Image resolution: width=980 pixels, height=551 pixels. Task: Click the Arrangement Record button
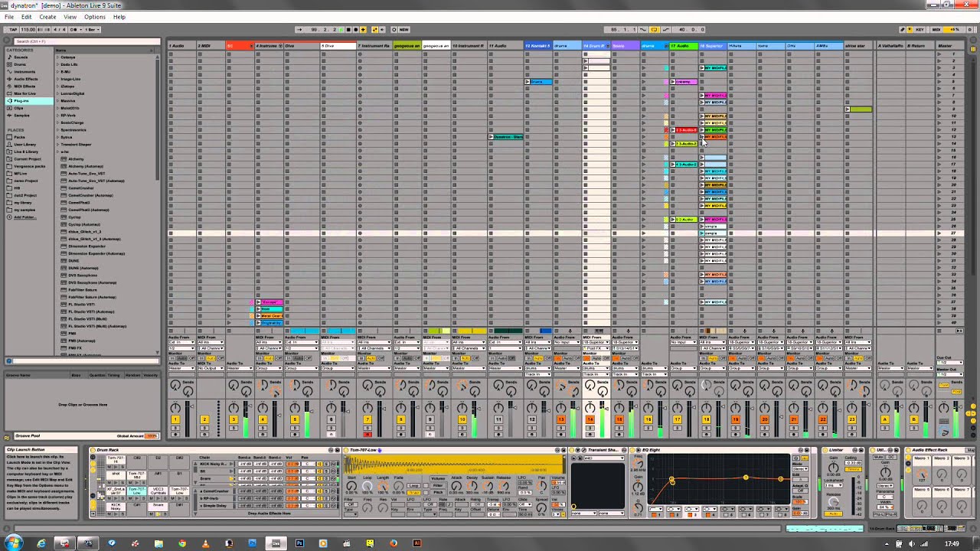(356, 30)
